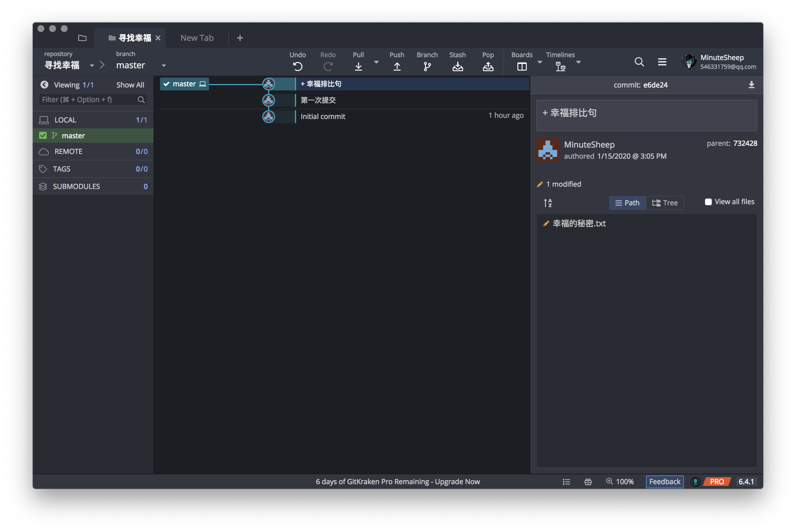Create a new Branch via toolbar icon
Viewport: 796px width, 532px height.
[x=427, y=66]
